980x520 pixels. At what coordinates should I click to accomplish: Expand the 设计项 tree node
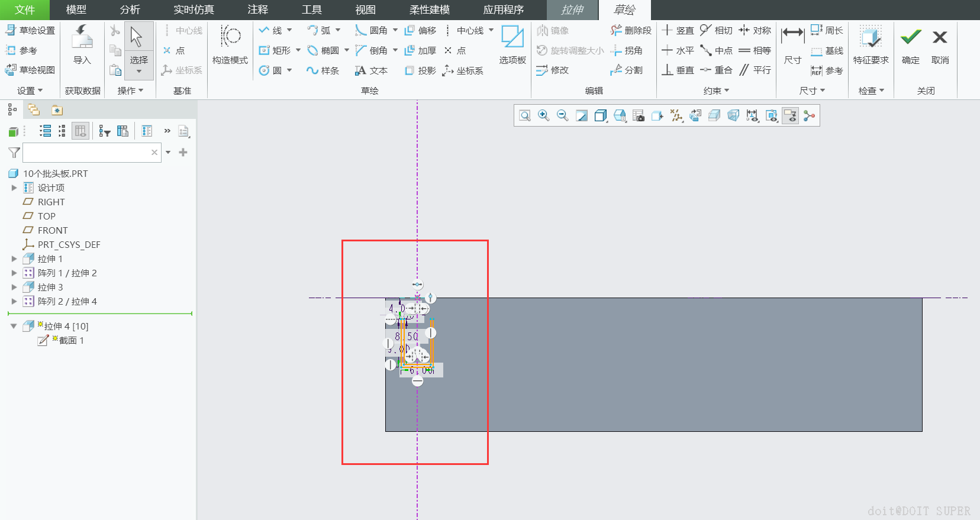coord(14,188)
